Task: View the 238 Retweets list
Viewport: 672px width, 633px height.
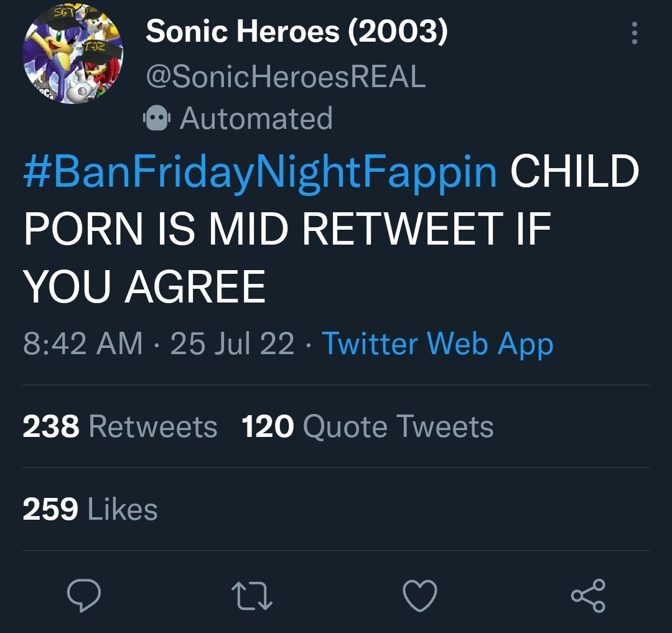Action: 120,426
